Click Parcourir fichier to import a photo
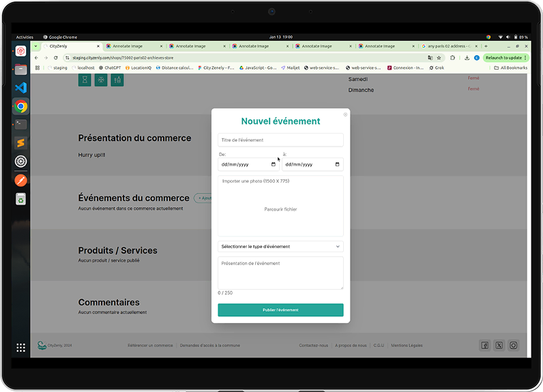Image resolution: width=543 pixels, height=392 pixels. [280, 209]
